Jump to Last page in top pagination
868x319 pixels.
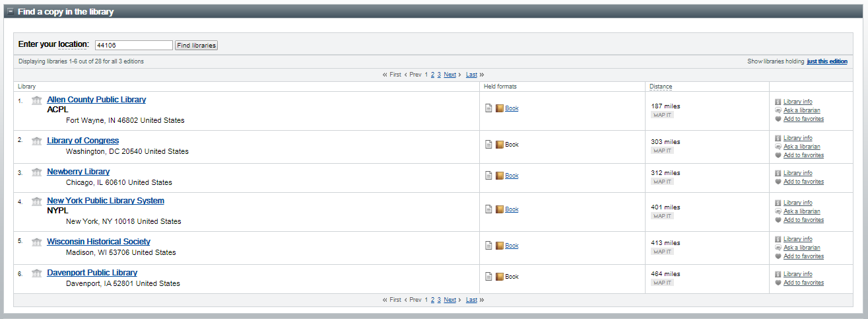click(x=471, y=75)
